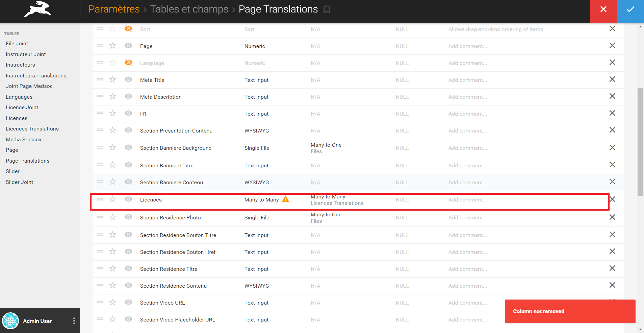Star the Meta Title field as favorite
This screenshot has width=644, height=333.
[x=112, y=79]
